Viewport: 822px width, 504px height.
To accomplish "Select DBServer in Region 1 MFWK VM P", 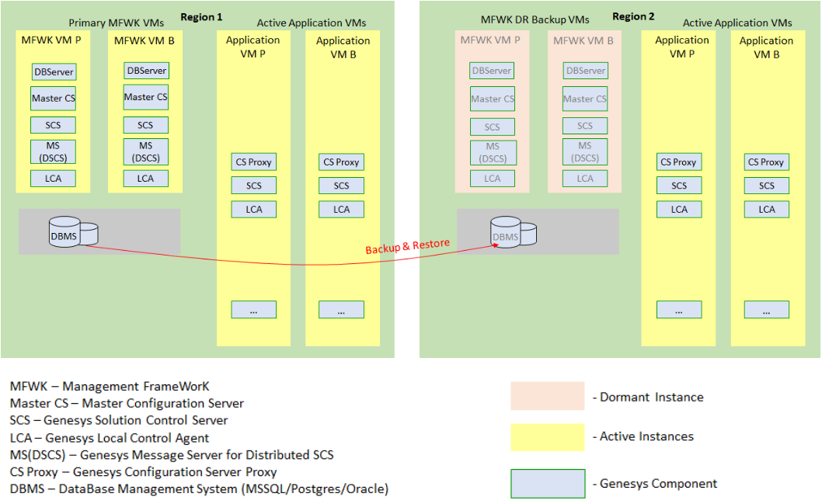I will [x=54, y=71].
